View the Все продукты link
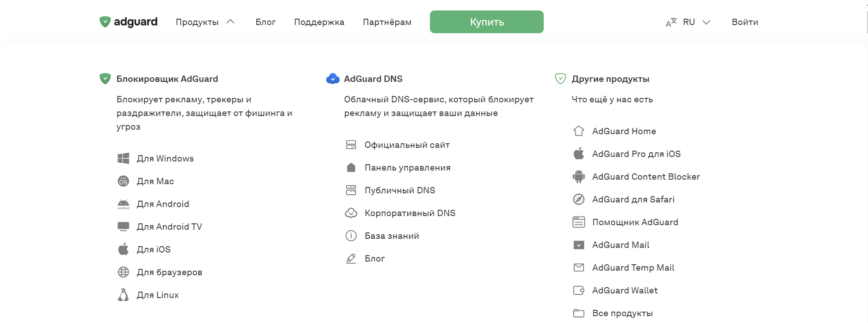Image resolution: width=868 pixels, height=323 pixels. point(623,313)
